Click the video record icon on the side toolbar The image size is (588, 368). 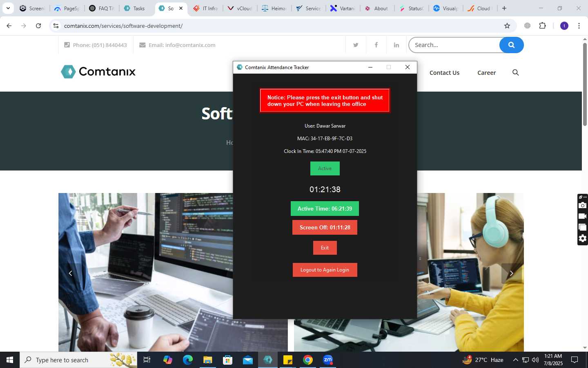583,216
